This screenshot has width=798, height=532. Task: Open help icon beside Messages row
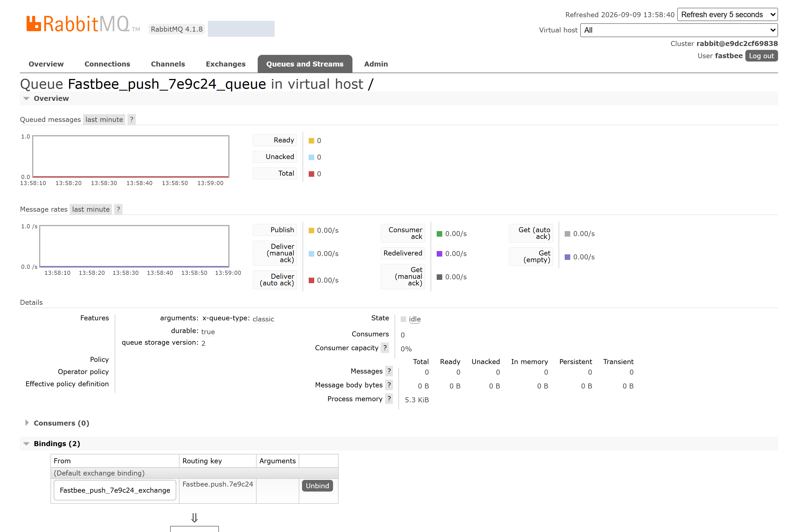coord(389,371)
